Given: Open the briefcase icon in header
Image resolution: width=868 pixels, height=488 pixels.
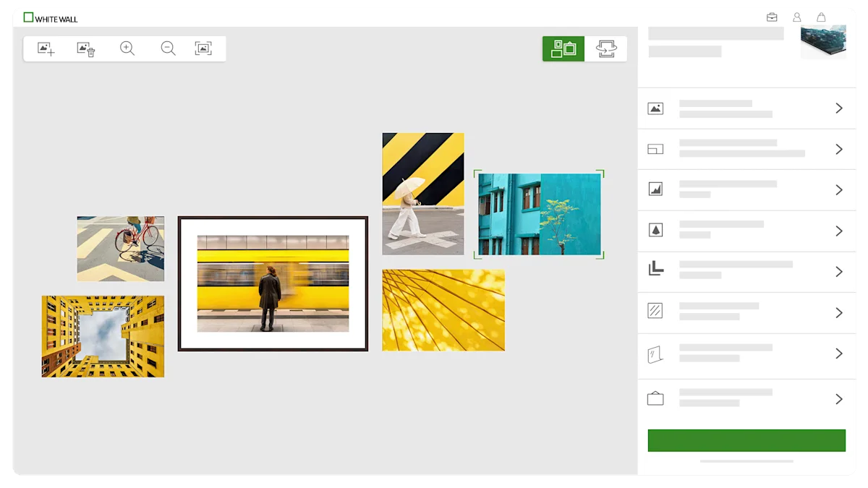Looking at the screenshot, I should pyautogui.click(x=772, y=17).
